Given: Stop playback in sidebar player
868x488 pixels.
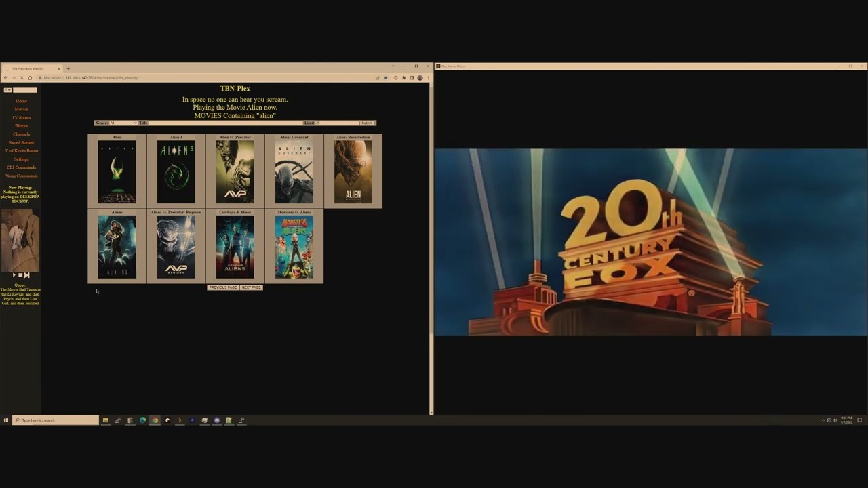Looking at the screenshot, I should tap(20, 275).
